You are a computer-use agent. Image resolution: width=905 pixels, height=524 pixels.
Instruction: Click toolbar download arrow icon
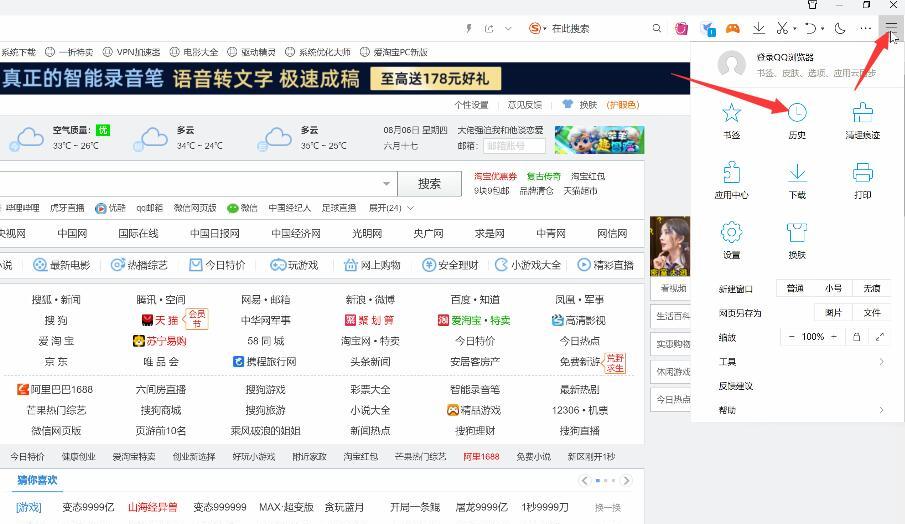click(759, 28)
